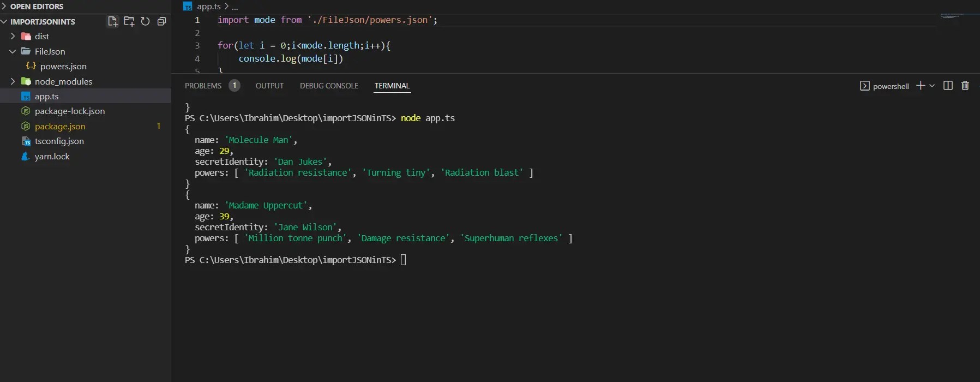Click the powershell terminal shell icon
The height and width of the screenshot is (382, 980).
[864, 86]
